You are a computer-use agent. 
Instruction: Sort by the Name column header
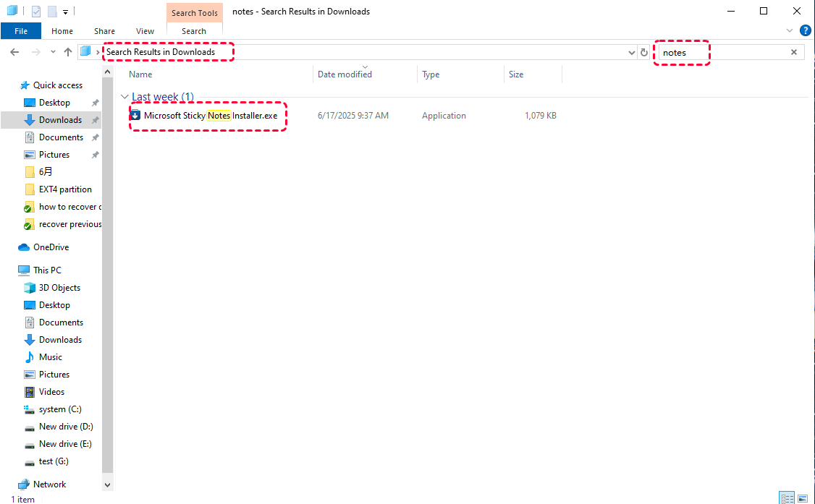coord(140,74)
